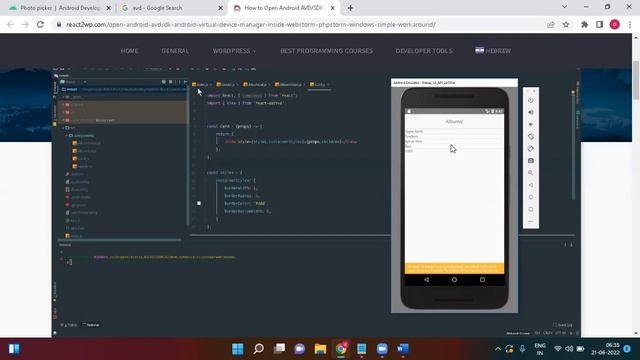Screen dimensions: 640x360
Task: Click the emulator toolbar home circle
Action: (x=531, y=197)
